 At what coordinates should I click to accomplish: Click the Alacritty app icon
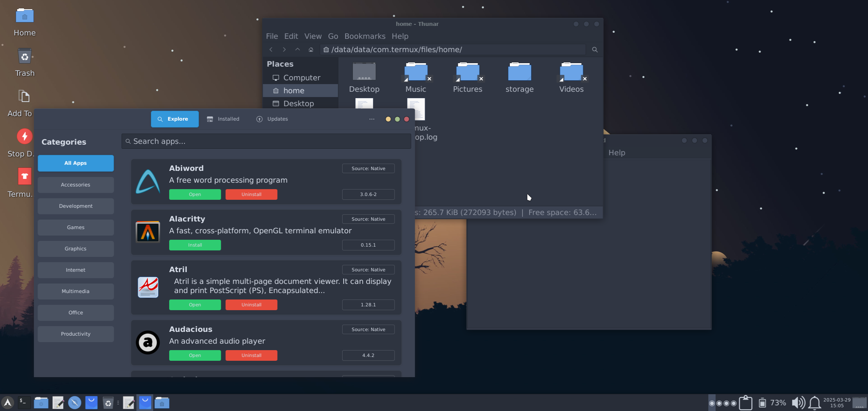coord(148,232)
